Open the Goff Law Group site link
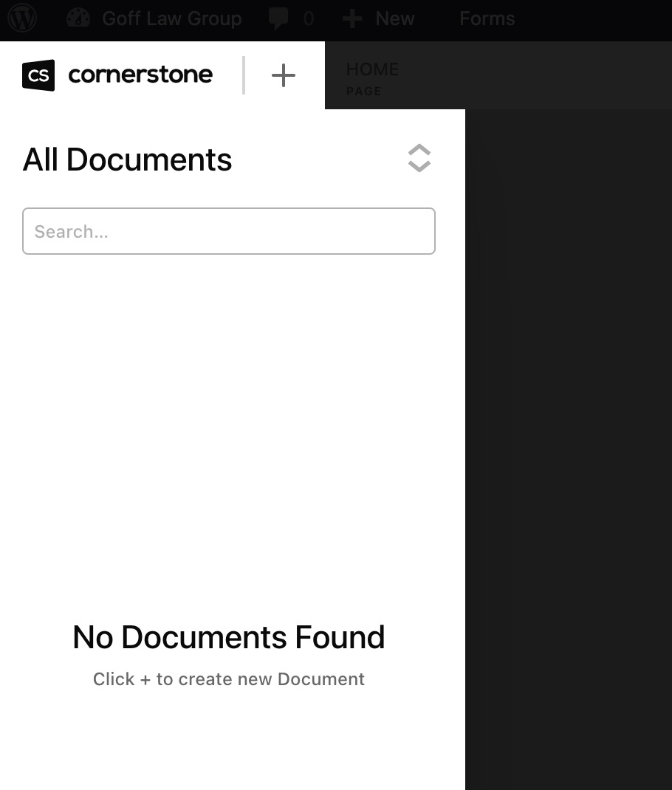Screen dimensions: 672x790 coord(171,18)
